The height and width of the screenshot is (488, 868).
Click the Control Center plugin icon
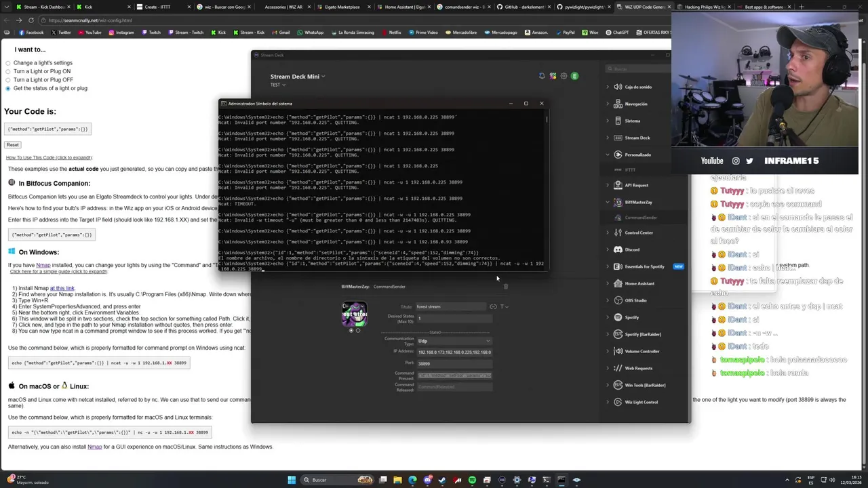click(x=618, y=232)
